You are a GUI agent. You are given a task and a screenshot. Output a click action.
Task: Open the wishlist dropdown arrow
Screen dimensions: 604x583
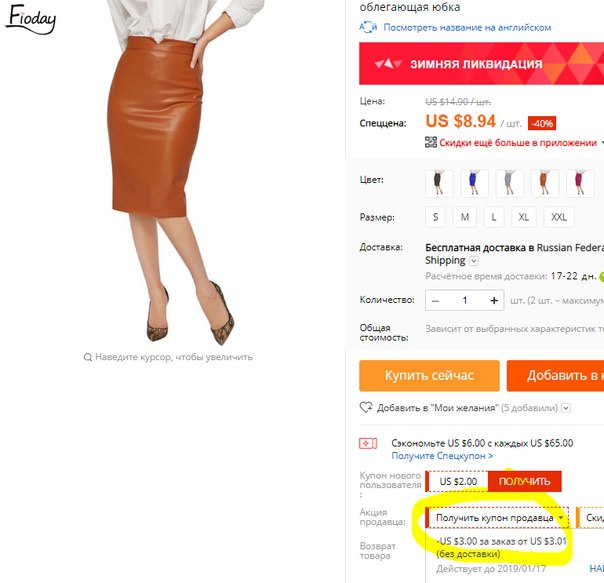coord(565,408)
